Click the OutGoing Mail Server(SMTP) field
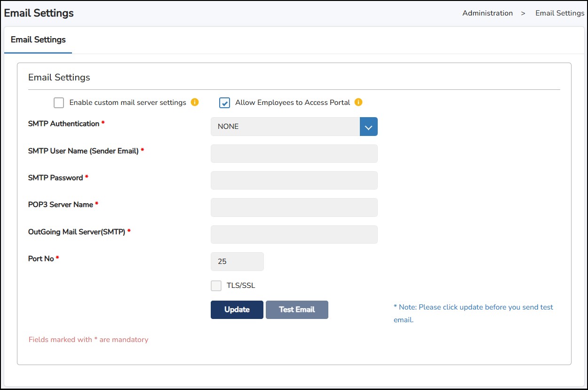This screenshot has width=588, height=390. click(294, 234)
